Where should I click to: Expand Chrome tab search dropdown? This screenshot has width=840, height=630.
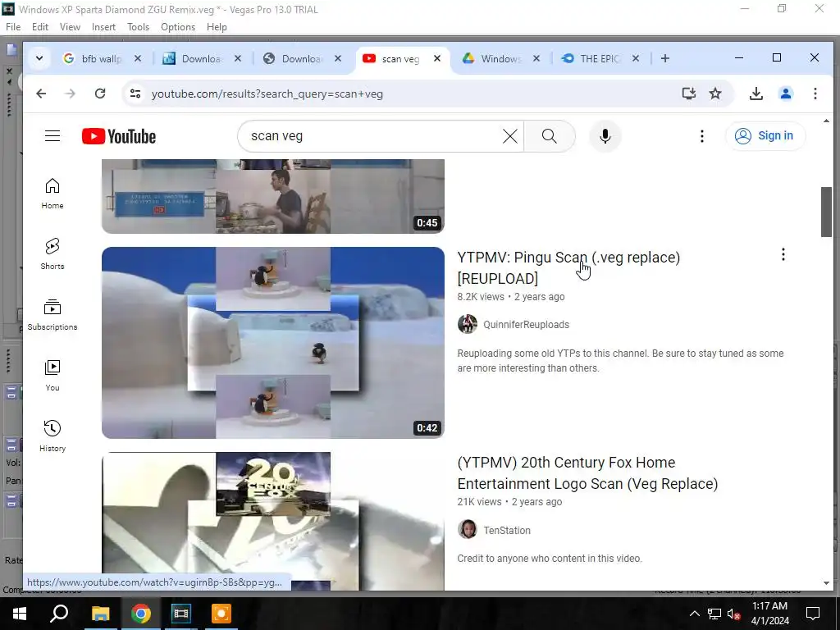[x=39, y=58]
